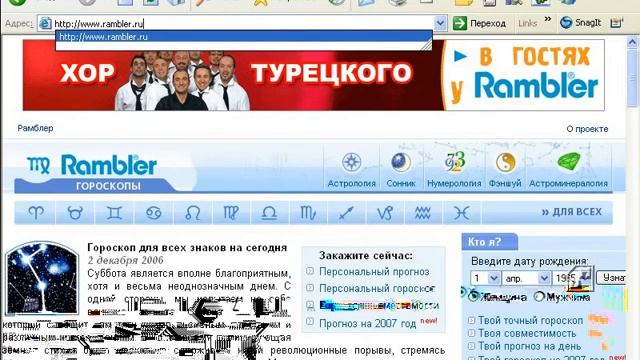Open the » ДЛЯ ВСЕХ tab
The height and width of the screenshot is (360, 640).
[571, 212]
